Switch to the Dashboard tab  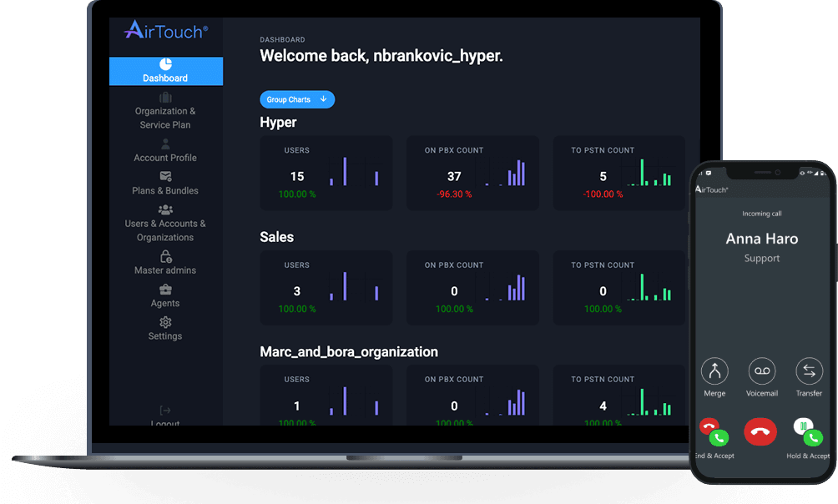coord(165,71)
